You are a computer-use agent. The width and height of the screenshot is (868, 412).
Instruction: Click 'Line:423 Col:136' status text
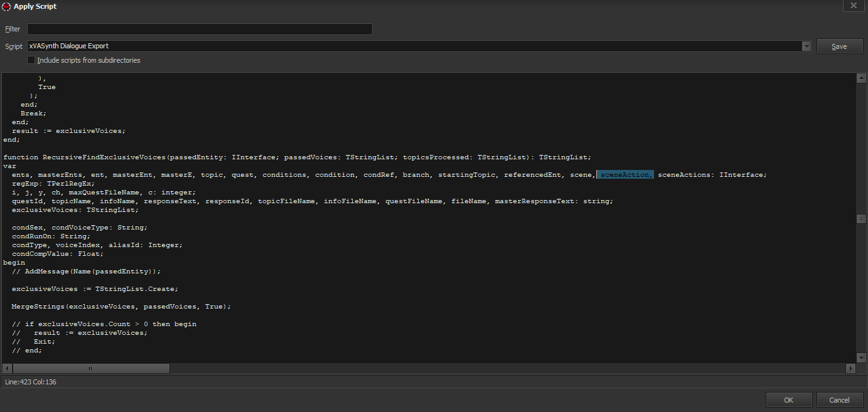31,382
